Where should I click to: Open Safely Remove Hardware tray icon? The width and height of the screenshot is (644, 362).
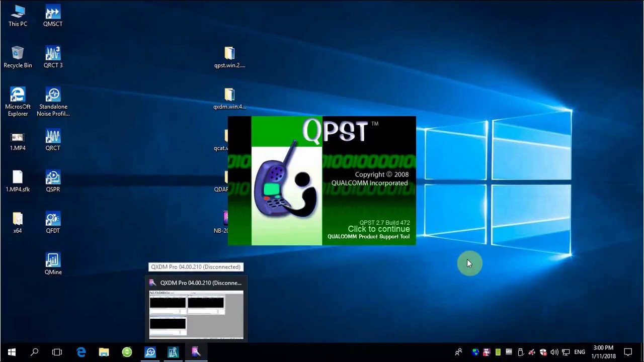(x=520, y=352)
